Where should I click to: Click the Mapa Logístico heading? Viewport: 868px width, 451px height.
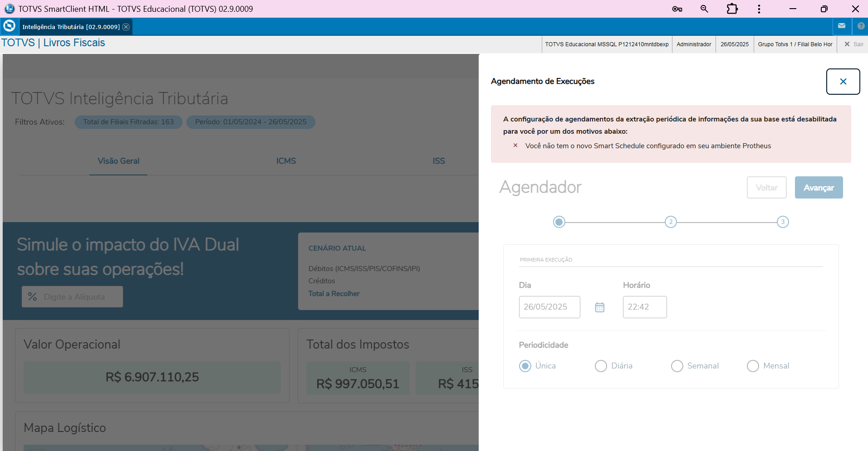(65, 428)
